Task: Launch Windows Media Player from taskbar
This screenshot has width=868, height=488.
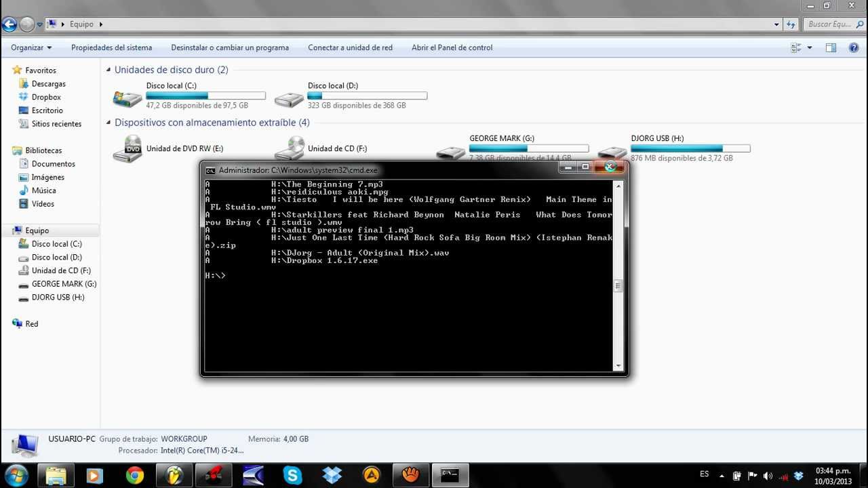Action: pyautogui.click(x=94, y=475)
